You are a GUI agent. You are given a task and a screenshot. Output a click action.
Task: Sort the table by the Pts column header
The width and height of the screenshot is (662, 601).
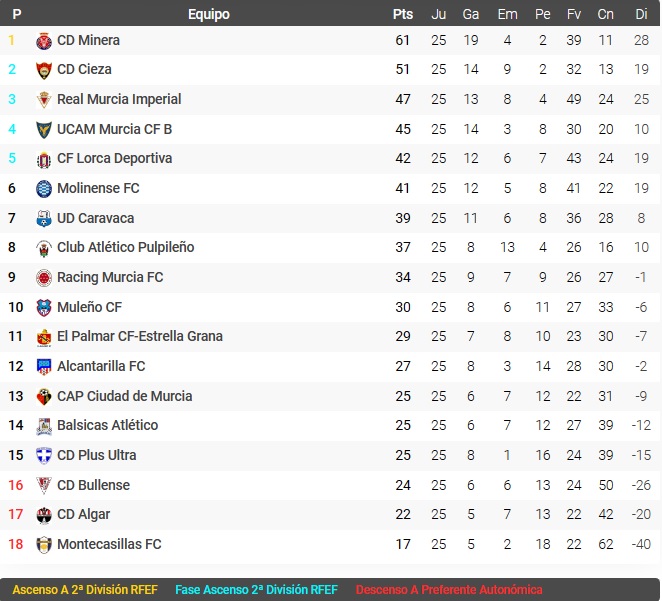(403, 14)
